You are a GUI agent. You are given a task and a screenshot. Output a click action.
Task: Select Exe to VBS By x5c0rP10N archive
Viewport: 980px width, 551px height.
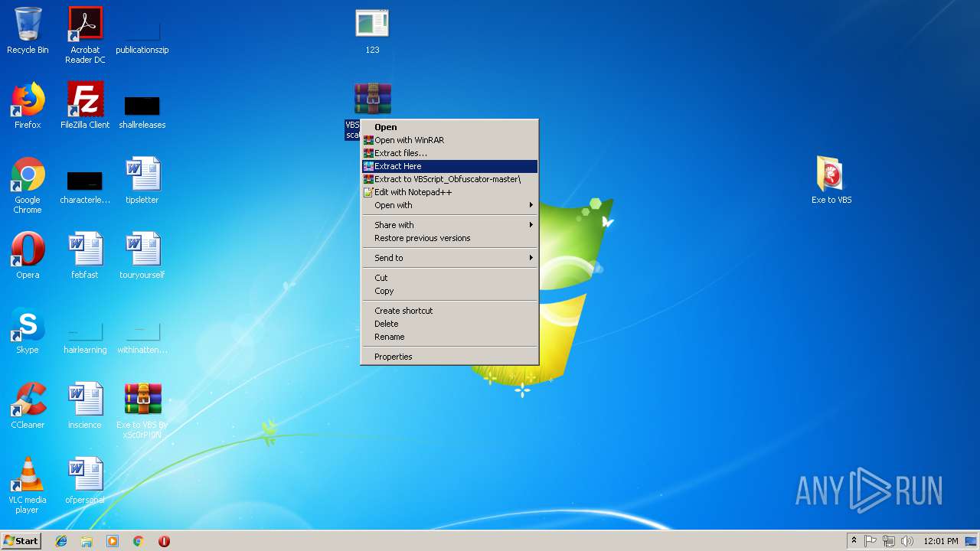coord(142,411)
